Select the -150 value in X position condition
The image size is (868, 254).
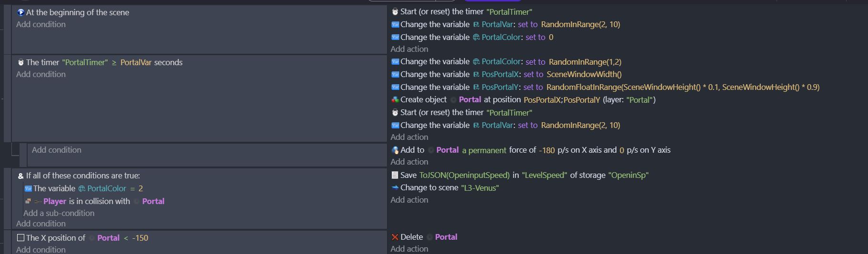click(x=140, y=238)
